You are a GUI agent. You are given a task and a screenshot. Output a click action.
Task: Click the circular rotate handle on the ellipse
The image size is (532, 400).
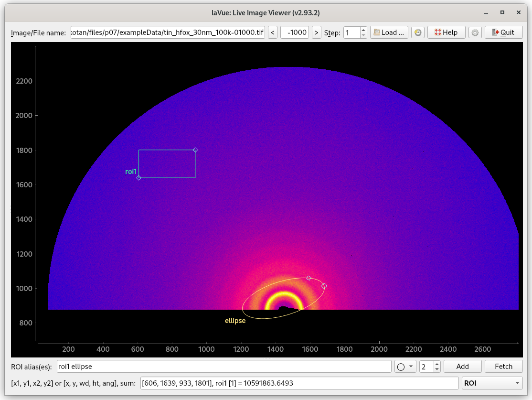(x=324, y=286)
